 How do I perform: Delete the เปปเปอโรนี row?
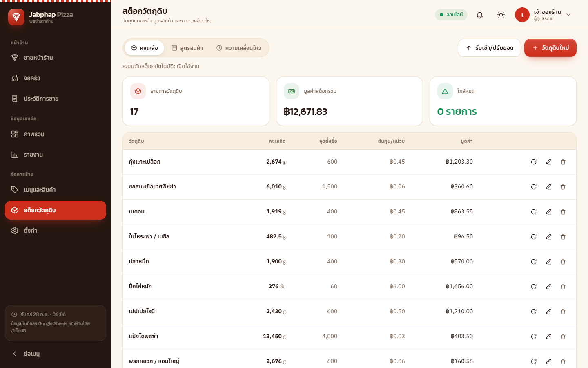point(563,312)
